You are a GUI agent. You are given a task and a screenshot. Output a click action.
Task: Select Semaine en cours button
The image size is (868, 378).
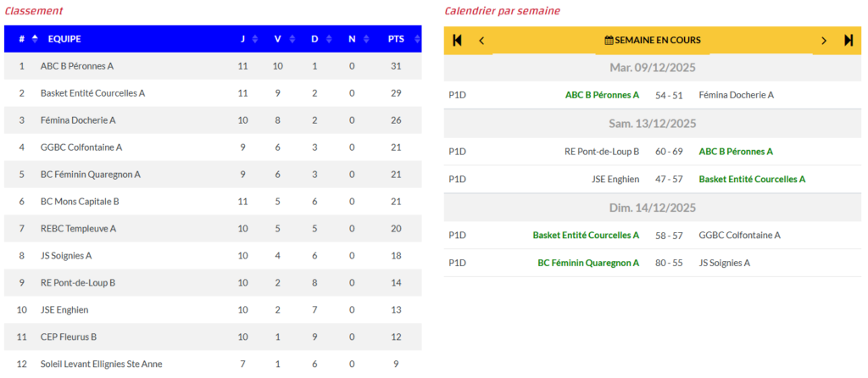(652, 40)
